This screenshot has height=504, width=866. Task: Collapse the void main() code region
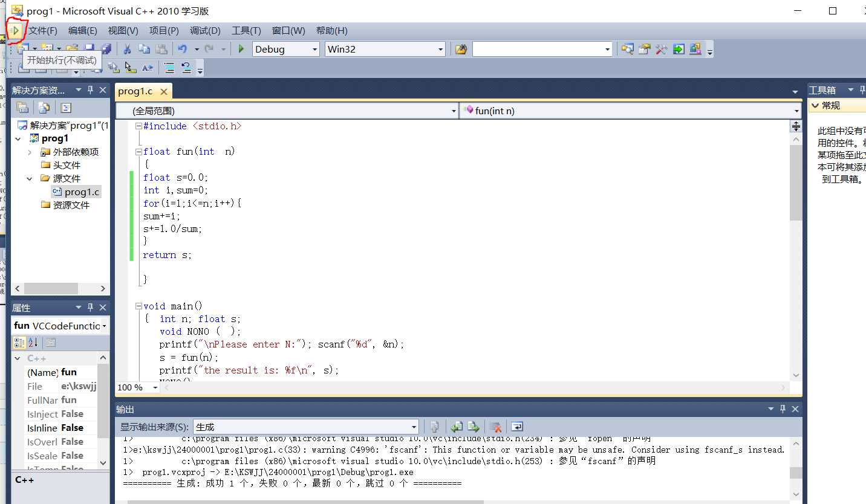click(x=138, y=306)
